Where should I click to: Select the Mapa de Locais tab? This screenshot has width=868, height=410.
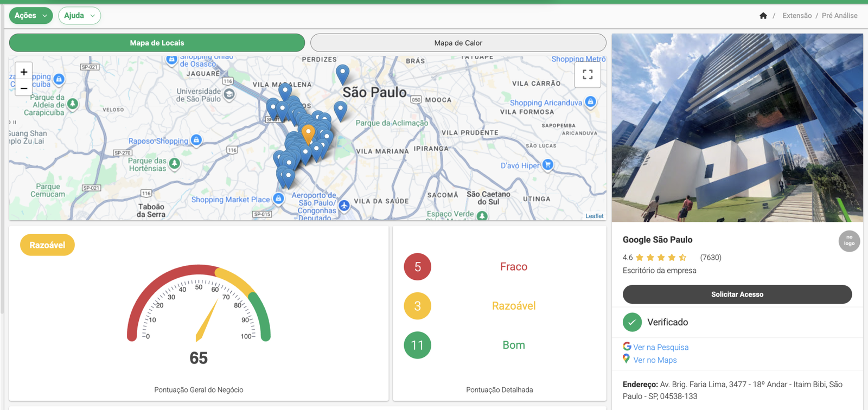(x=157, y=43)
